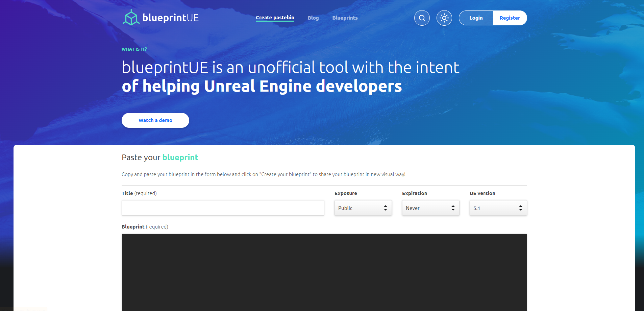The width and height of the screenshot is (644, 311).
Task: Click the Login button
Action: (476, 18)
